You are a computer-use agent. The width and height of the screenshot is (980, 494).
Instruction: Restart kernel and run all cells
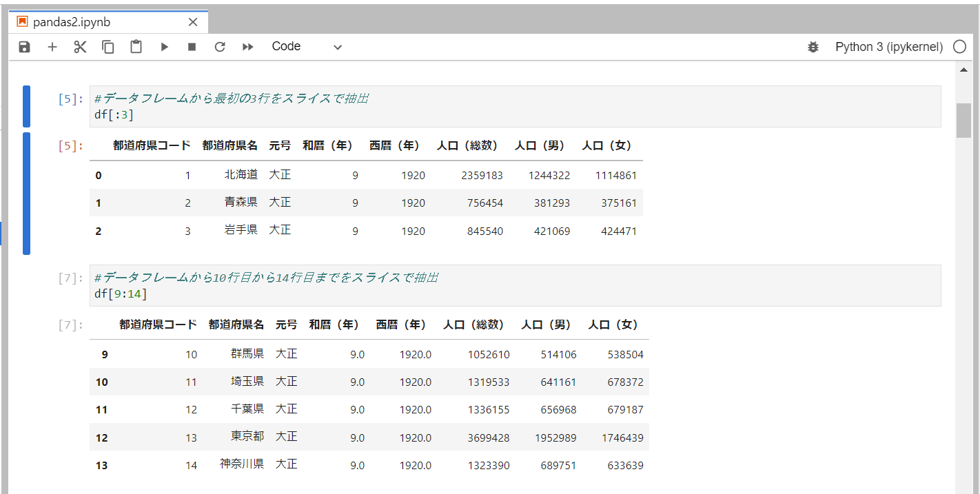pyautogui.click(x=247, y=46)
